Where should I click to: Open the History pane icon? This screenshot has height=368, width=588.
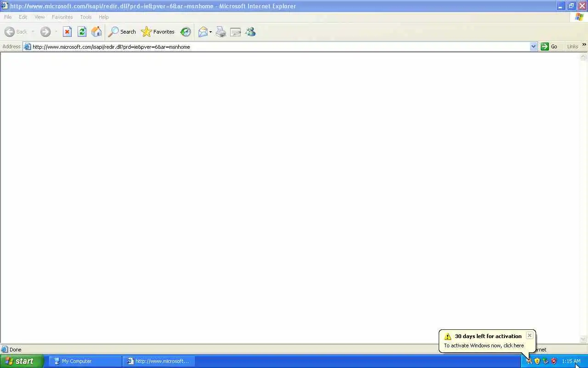(x=186, y=32)
